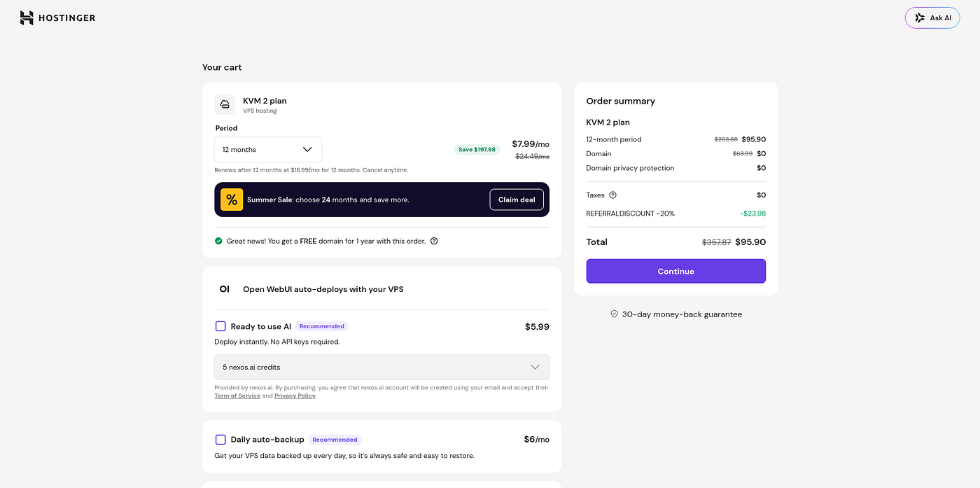Click the Taxes help question icon
The width and height of the screenshot is (980, 488).
pos(612,195)
